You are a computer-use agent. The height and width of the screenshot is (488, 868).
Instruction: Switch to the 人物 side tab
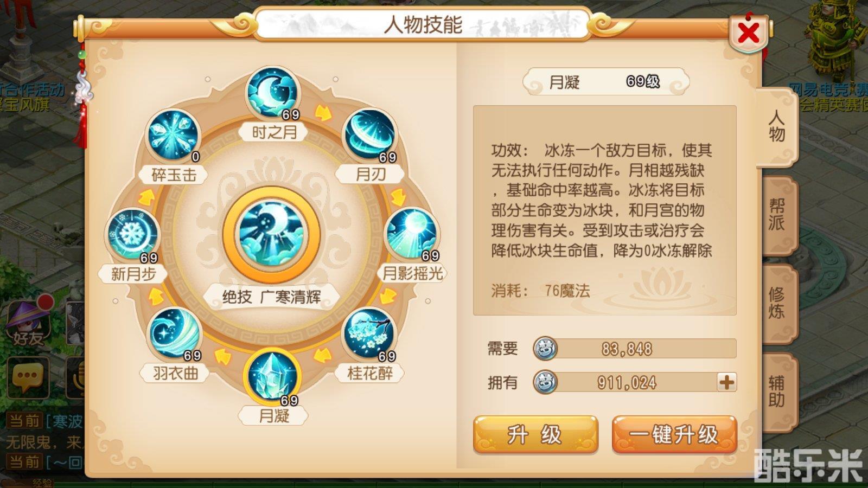tap(777, 126)
